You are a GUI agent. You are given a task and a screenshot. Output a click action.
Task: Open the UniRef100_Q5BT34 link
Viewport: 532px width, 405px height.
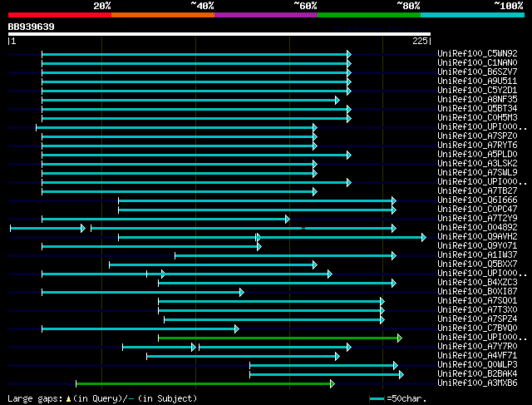click(x=477, y=108)
